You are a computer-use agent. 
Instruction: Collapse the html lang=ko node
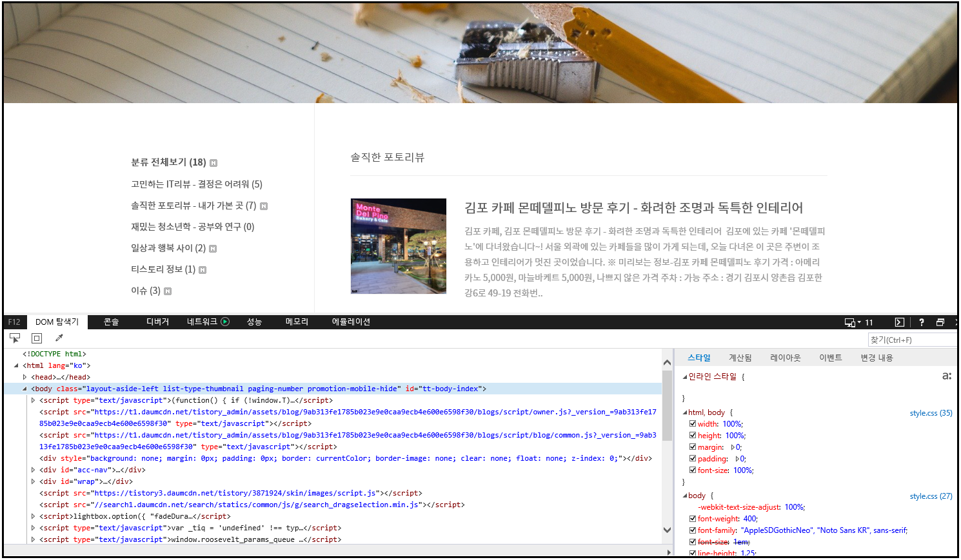pos(16,365)
